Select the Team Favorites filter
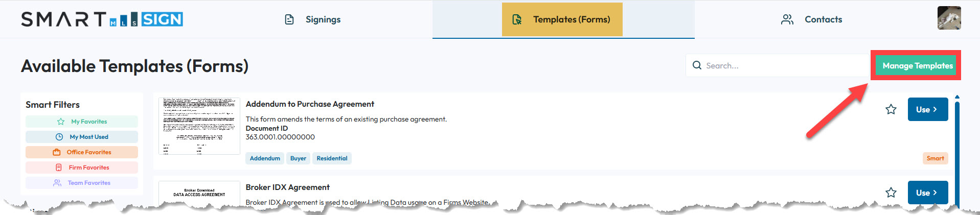Image resolution: width=980 pixels, height=215 pixels. click(x=82, y=183)
